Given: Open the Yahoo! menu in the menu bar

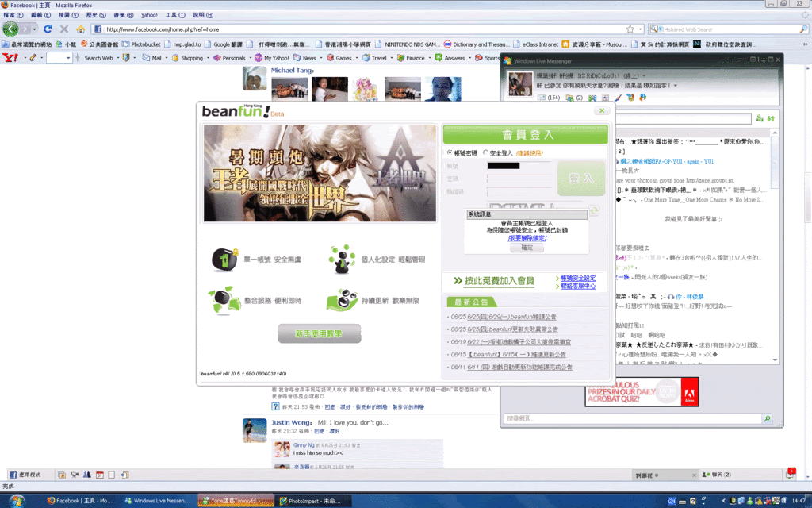Looking at the screenshot, I should pyautogui.click(x=149, y=15).
